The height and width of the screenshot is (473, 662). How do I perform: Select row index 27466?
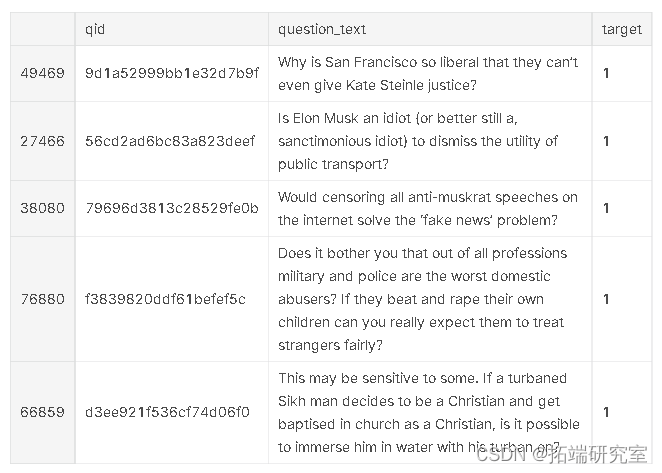[x=42, y=141]
